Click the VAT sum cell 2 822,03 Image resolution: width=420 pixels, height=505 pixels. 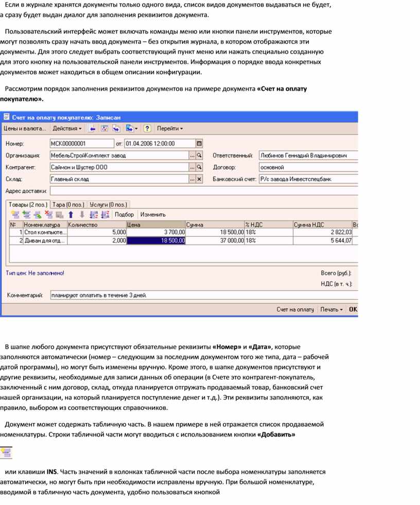[x=323, y=232]
